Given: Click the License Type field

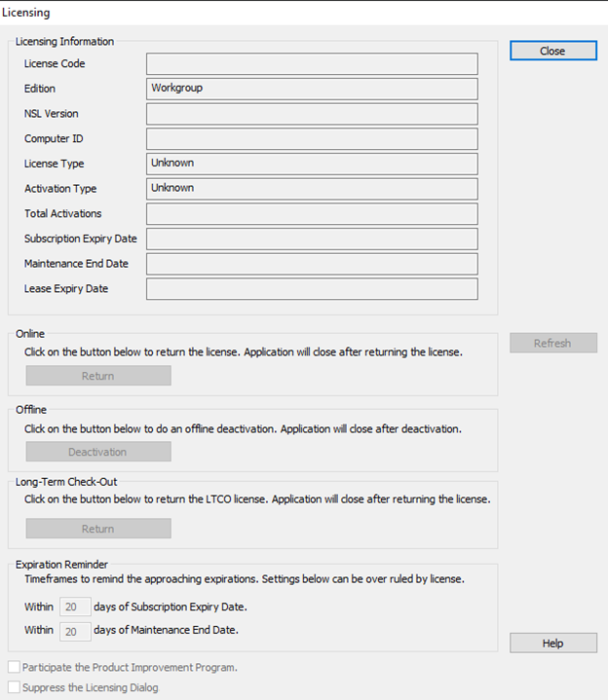Looking at the screenshot, I should tap(312, 164).
